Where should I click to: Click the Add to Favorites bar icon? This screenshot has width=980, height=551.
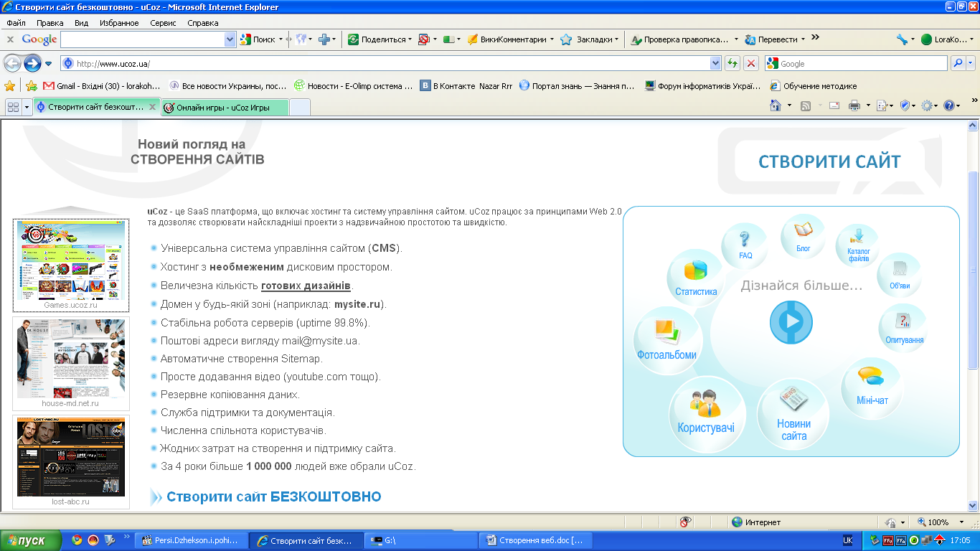(31, 85)
